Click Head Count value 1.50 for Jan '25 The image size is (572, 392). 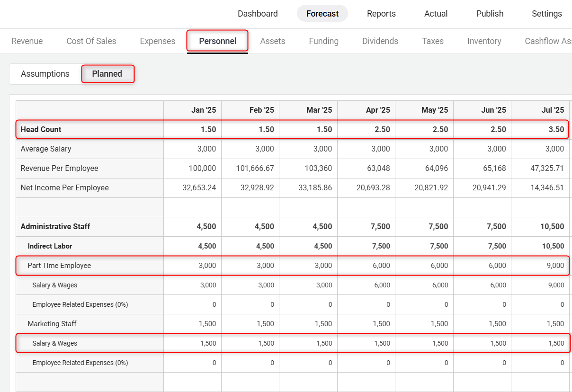(x=208, y=129)
